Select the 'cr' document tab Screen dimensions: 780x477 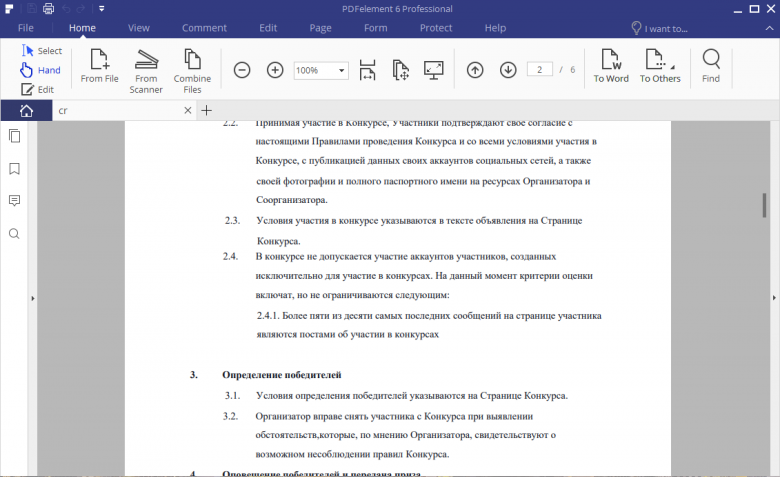click(117, 110)
